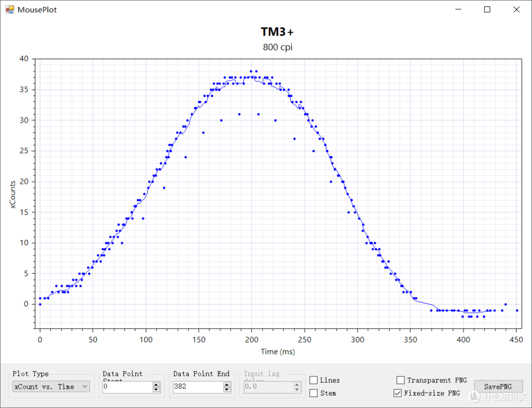Click the Data Point End input field
Screen dimensions: 532x408
click(x=199, y=387)
